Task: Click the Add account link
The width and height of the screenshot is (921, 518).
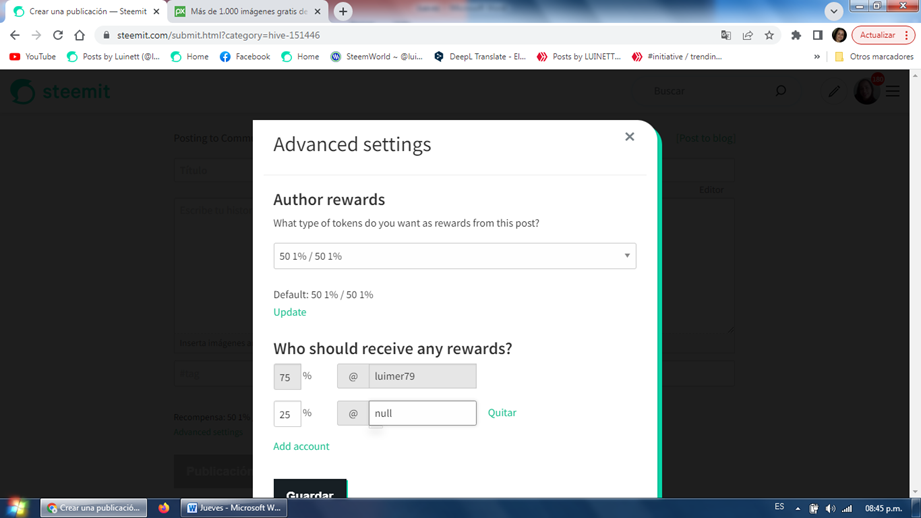Action: pyautogui.click(x=301, y=446)
